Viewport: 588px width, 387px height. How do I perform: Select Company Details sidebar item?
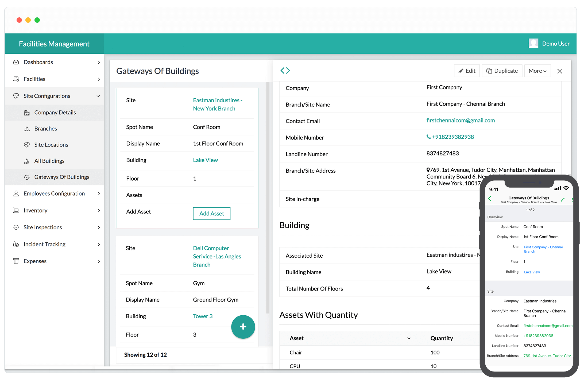point(55,112)
